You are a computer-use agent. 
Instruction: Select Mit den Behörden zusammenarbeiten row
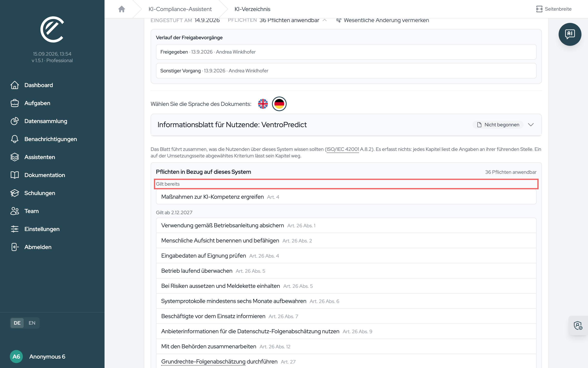click(x=346, y=346)
